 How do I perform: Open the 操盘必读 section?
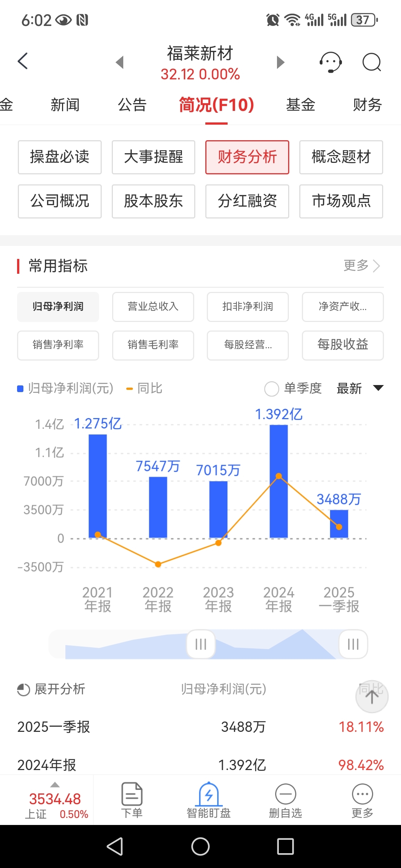click(60, 157)
